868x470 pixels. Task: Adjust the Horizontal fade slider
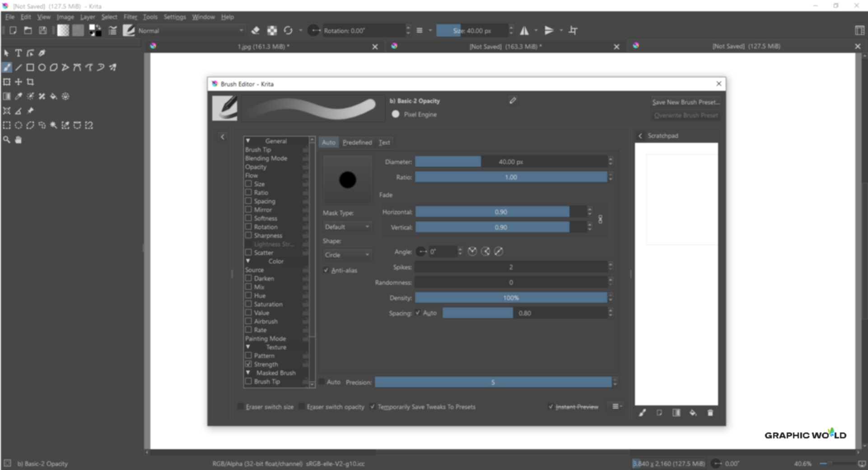[x=501, y=212]
